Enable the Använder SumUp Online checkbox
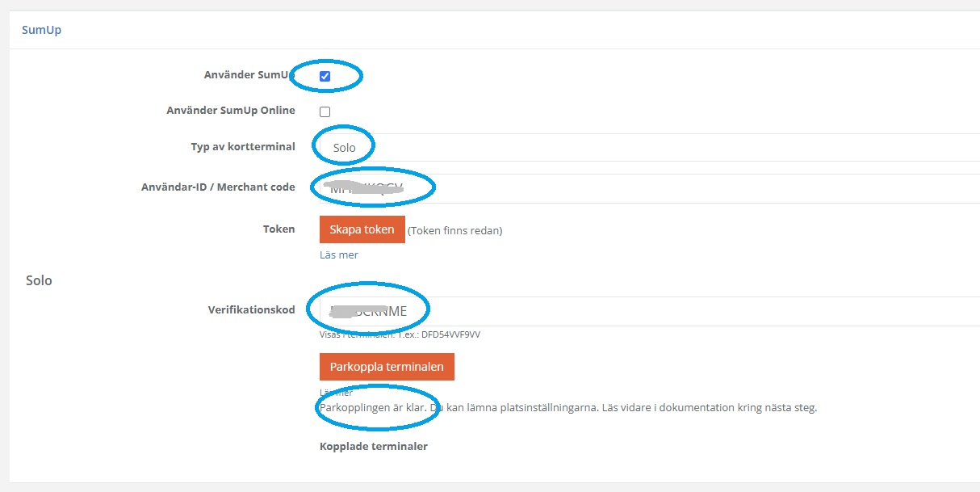The height and width of the screenshot is (492, 980). point(325,111)
